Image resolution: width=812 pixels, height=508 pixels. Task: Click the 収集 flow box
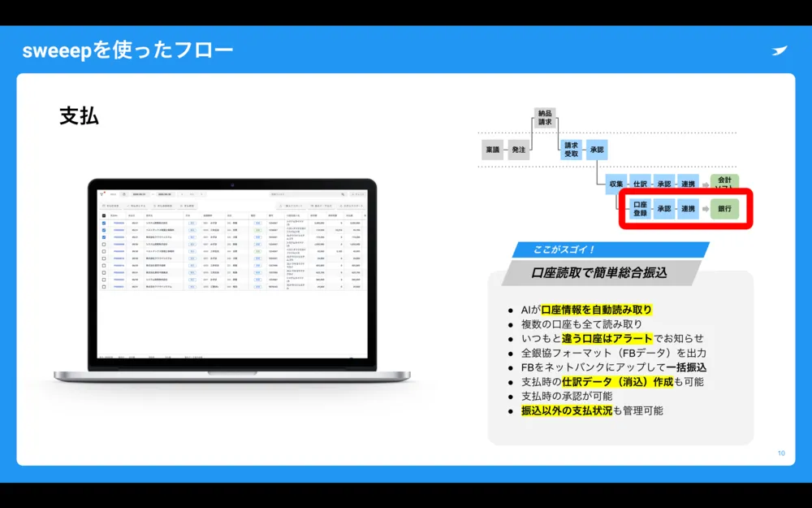click(616, 184)
